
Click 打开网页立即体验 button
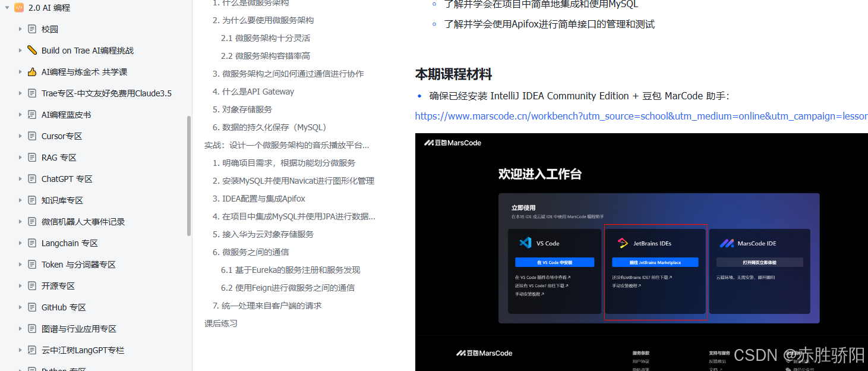[x=759, y=262]
